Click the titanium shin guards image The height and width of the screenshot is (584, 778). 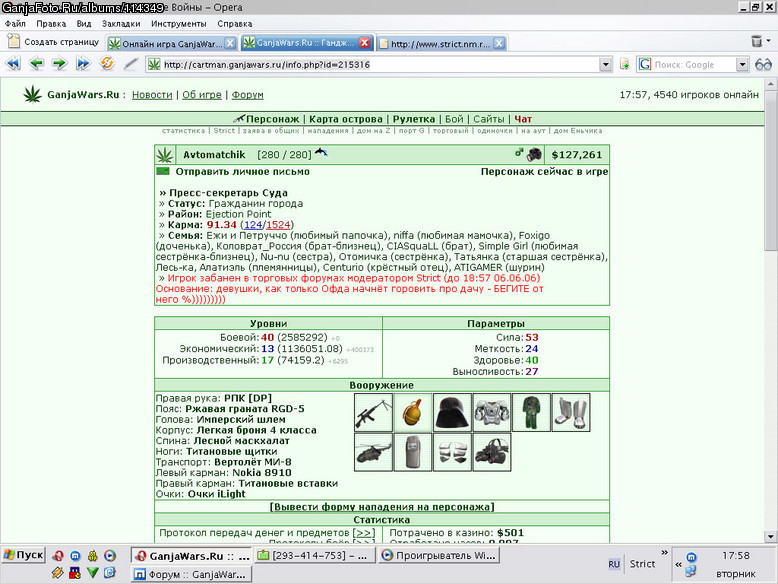pos(571,413)
